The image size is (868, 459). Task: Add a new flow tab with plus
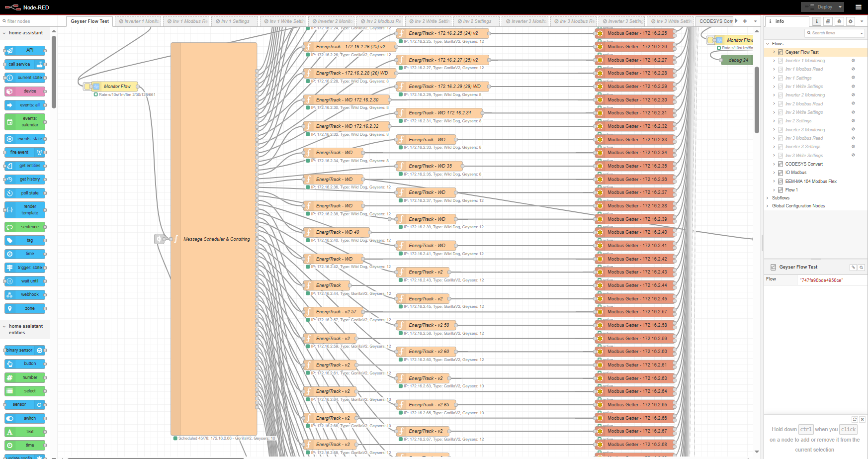tap(745, 21)
